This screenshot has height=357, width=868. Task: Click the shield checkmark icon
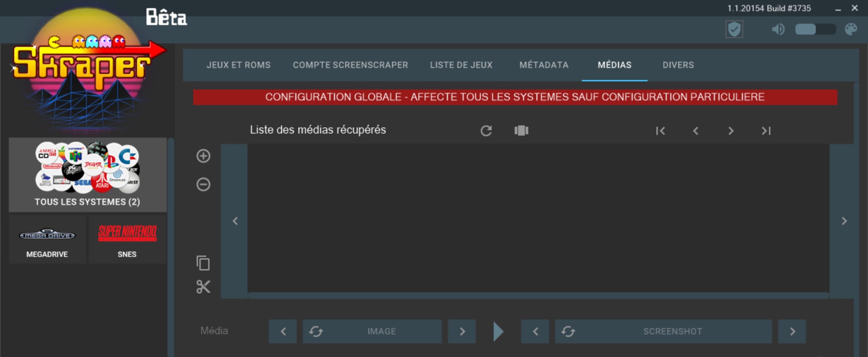[x=734, y=29]
